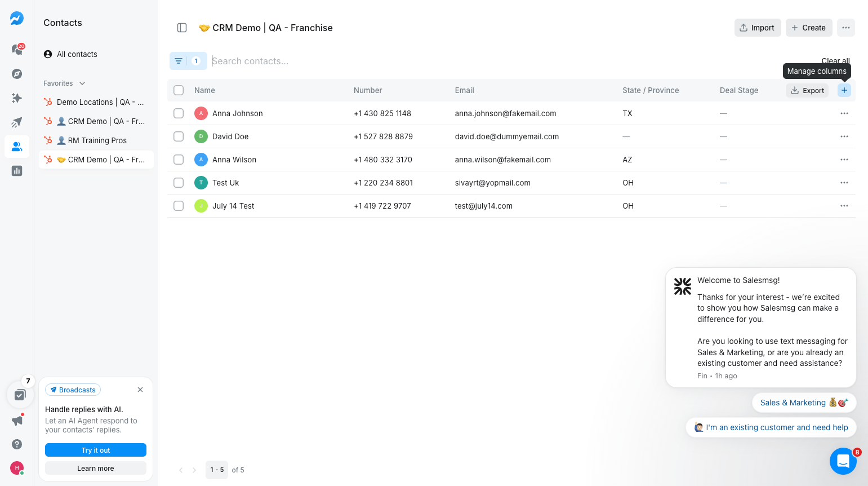
Task: Check the box for Test Uk
Action: coord(179,183)
